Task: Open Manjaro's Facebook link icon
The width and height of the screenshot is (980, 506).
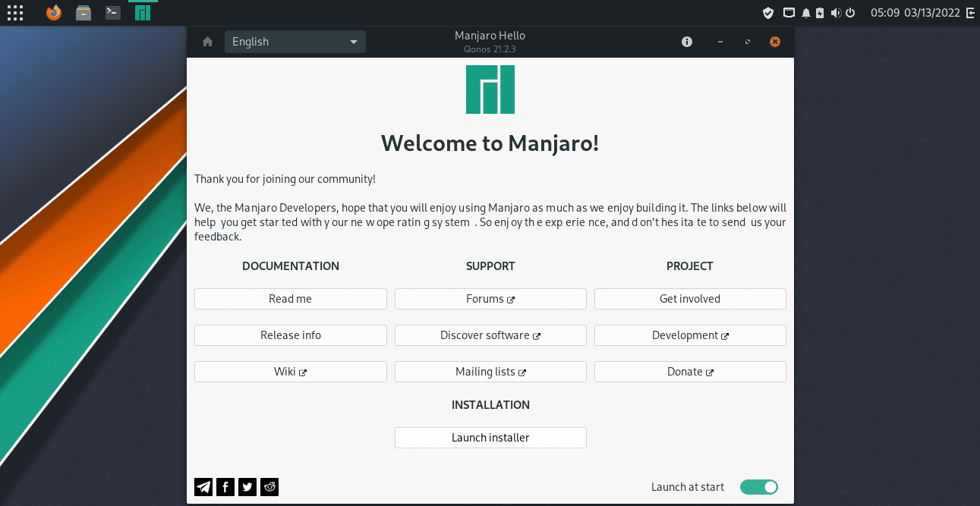Action: point(225,487)
